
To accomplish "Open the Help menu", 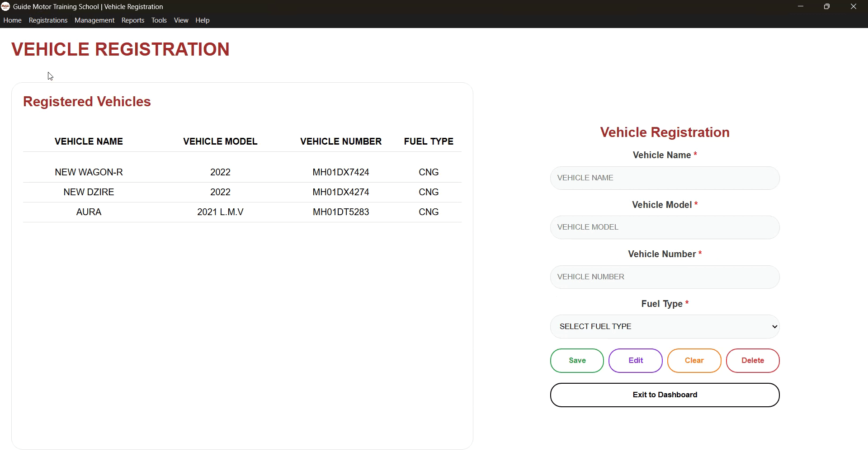I will point(202,20).
